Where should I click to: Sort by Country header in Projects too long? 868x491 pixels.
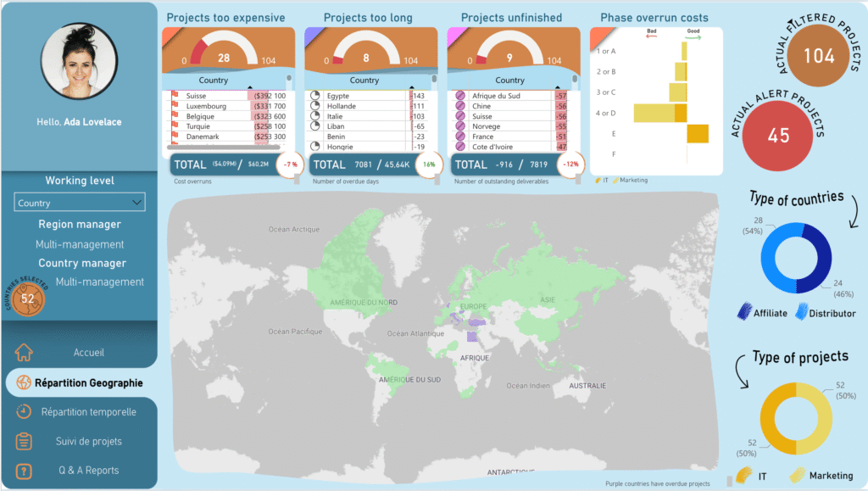364,81
